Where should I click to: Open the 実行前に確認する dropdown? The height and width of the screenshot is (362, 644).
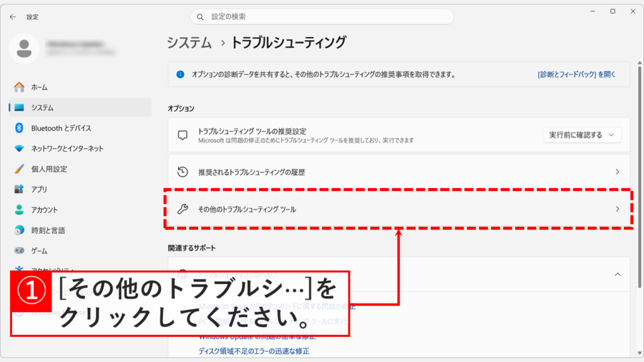(582, 134)
